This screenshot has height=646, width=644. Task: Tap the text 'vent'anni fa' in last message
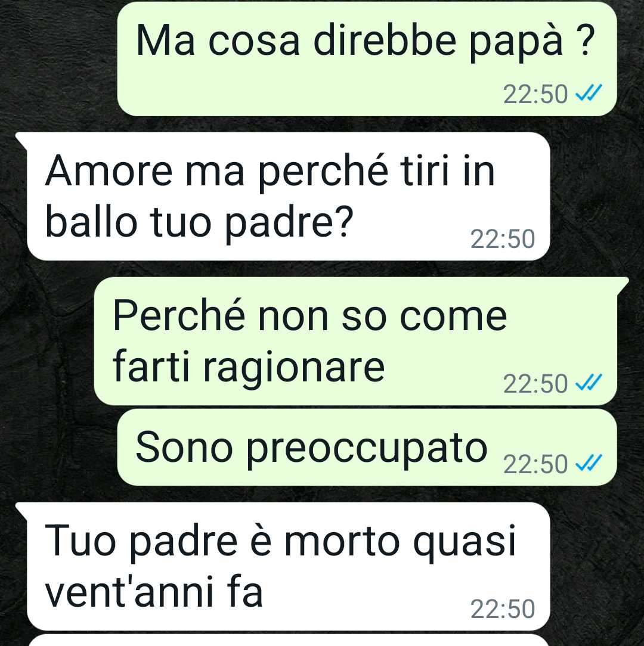point(154,592)
